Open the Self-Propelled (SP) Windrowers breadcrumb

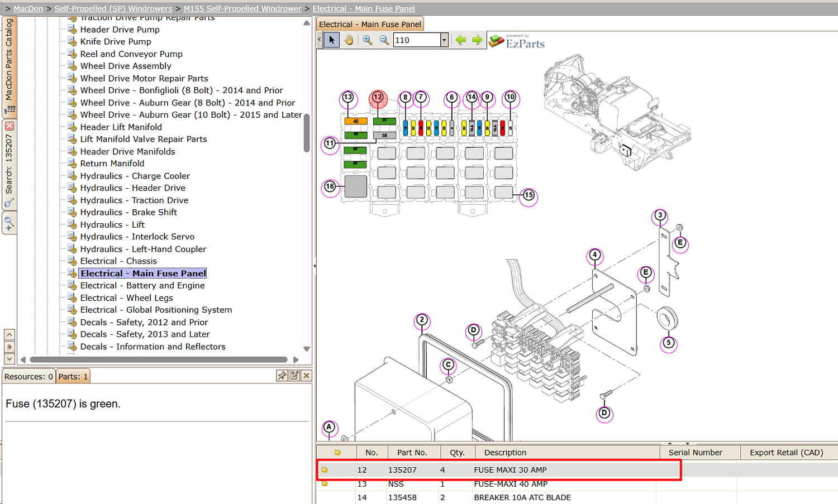coord(113,8)
